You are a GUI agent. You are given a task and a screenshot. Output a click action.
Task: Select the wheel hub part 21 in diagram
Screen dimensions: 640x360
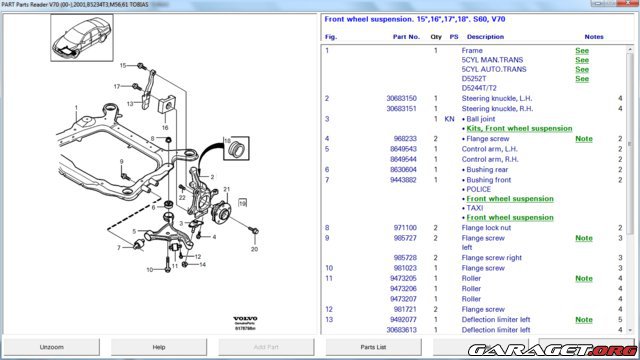(221, 210)
